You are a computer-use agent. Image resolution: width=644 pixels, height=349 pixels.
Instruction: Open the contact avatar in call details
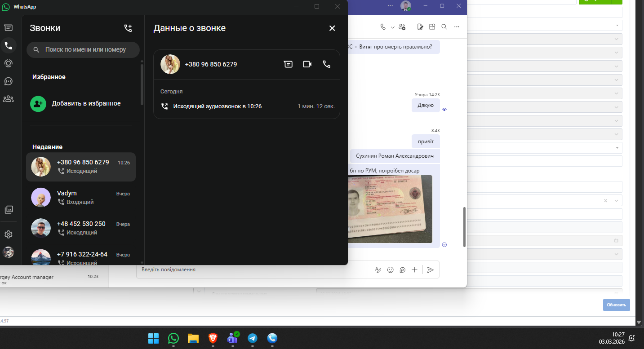(170, 64)
